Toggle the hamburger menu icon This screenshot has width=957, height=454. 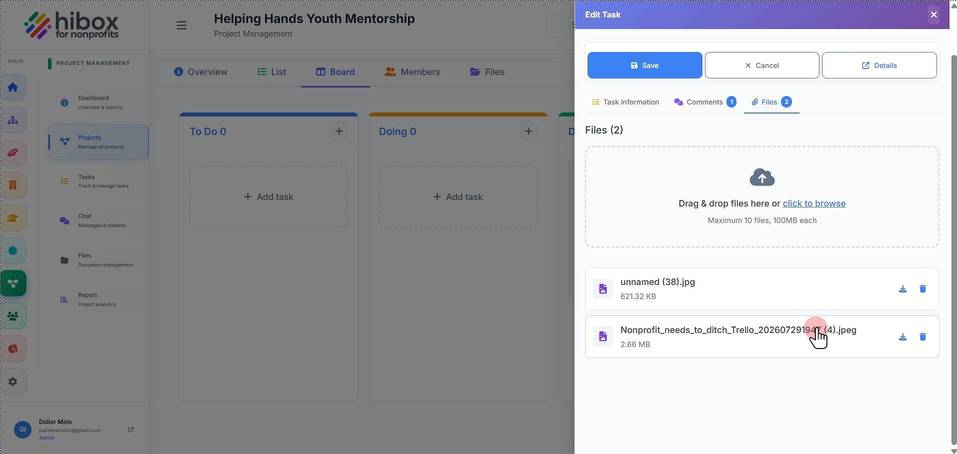point(181,26)
